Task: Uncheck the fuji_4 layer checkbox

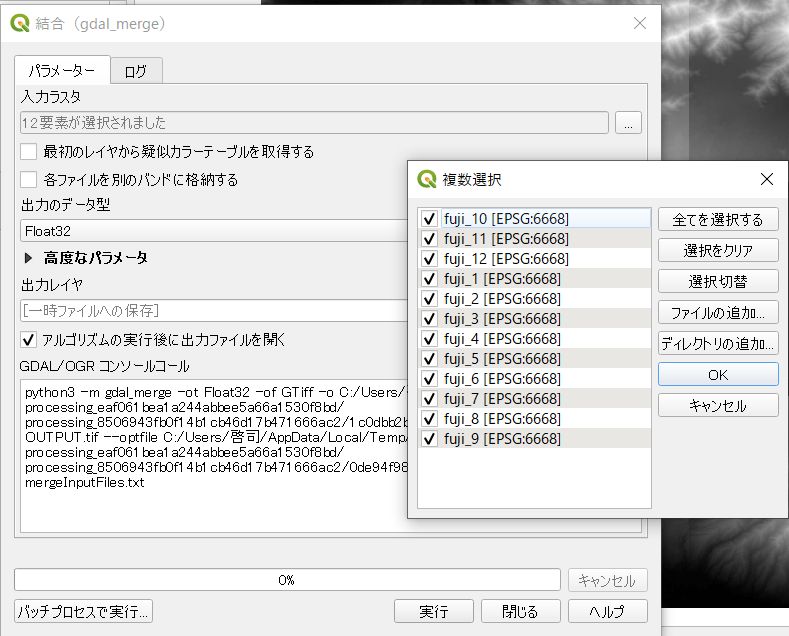Action: click(429, 339)
